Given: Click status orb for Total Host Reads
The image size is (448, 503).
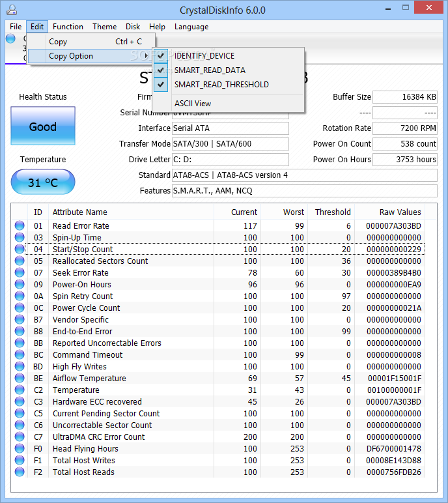Looking at the screenshot, I should (20, 472).
